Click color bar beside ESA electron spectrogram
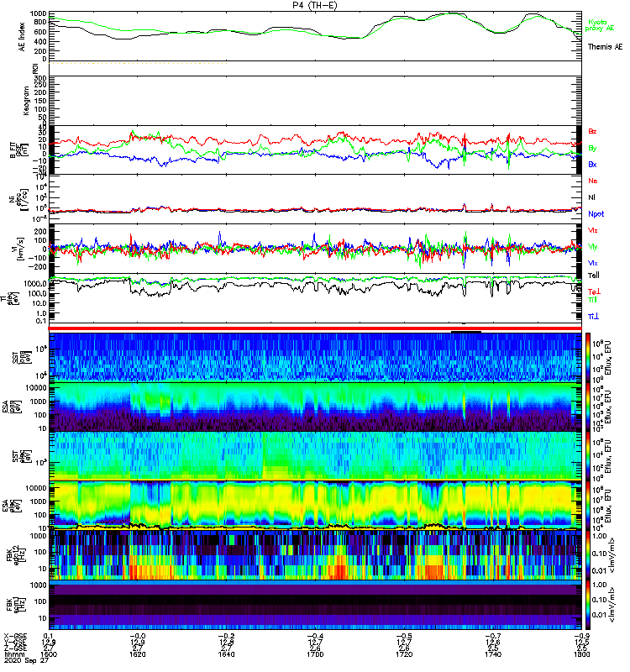 (x=588, y=506)
